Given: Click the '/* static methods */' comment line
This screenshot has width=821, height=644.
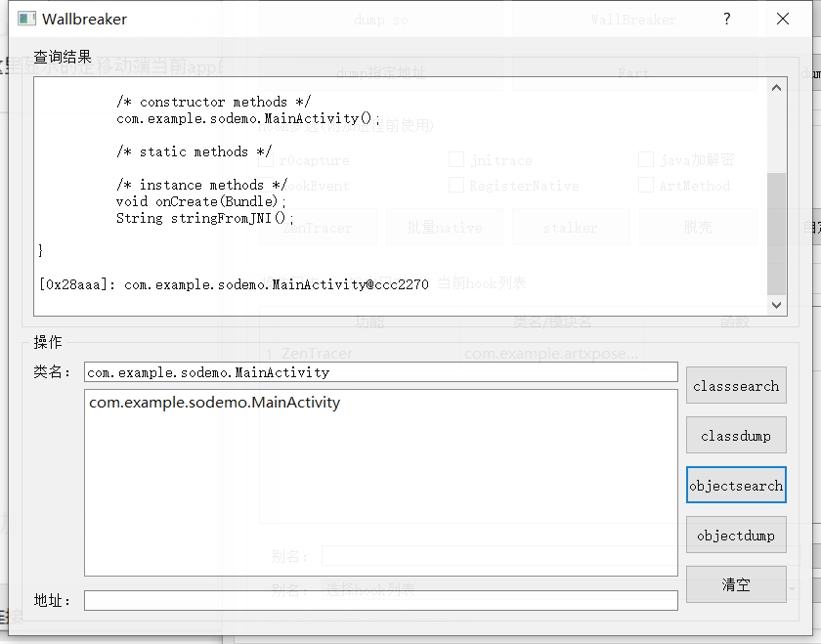Looking at the screenshot, I should (x=194, y=151).
